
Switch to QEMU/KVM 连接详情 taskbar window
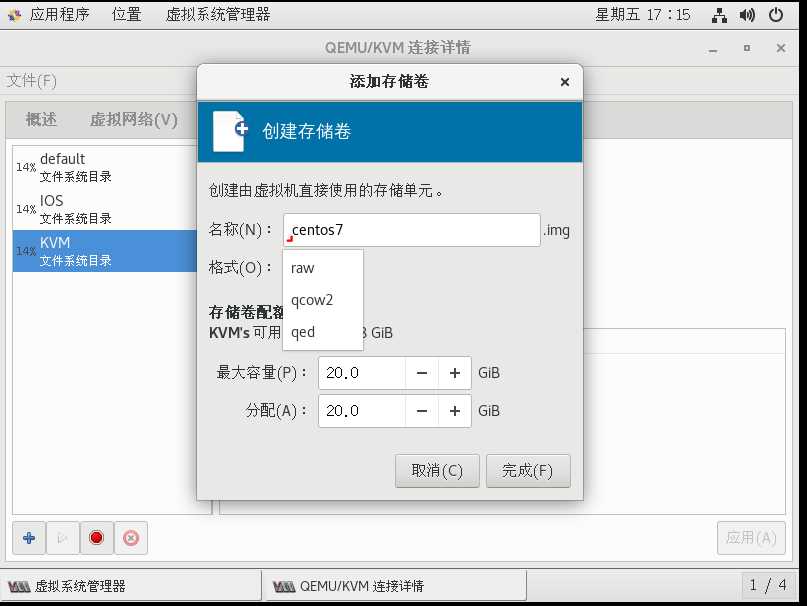395,586
